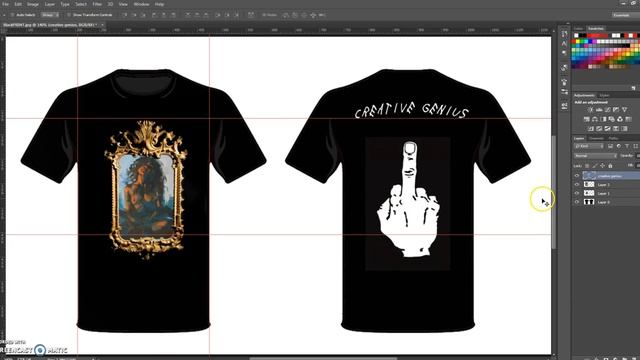Viewport: 640px width, 360px height.
Task: Close the open document tab
Action: pos(102,25)
